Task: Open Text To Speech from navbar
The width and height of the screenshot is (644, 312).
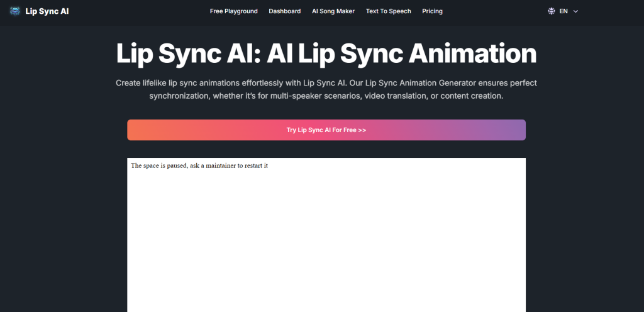Action: coord(388,11)
